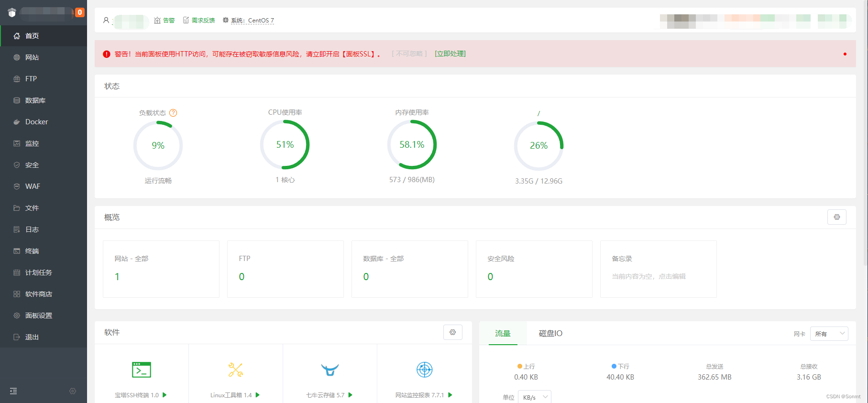Open the 网站 - 全部 overview card
This screenshot has width=868, height=403.
(x=161, y=269)
